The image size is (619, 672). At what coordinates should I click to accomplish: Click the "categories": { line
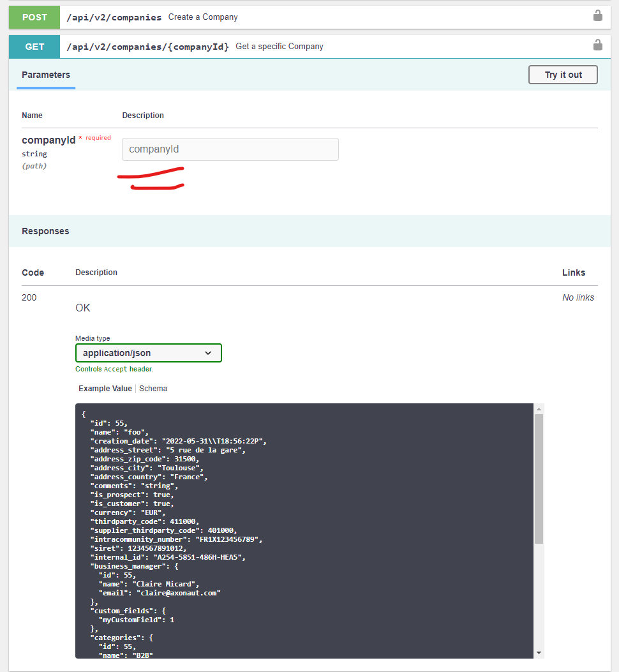coord(121,638)
